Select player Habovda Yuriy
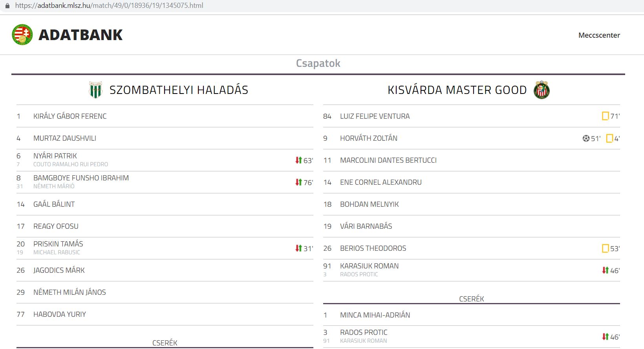 pos(60,314)
